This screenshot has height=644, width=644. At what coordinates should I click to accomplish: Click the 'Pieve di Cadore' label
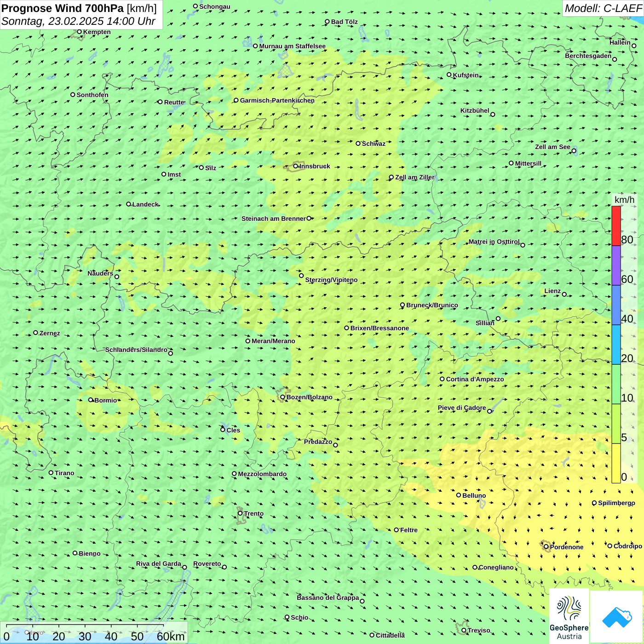click(462, 408)
